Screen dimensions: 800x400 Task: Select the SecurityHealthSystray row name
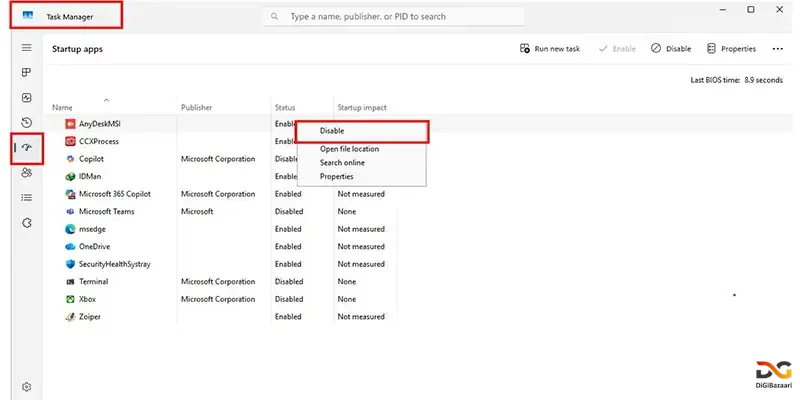tap(115, 264)
